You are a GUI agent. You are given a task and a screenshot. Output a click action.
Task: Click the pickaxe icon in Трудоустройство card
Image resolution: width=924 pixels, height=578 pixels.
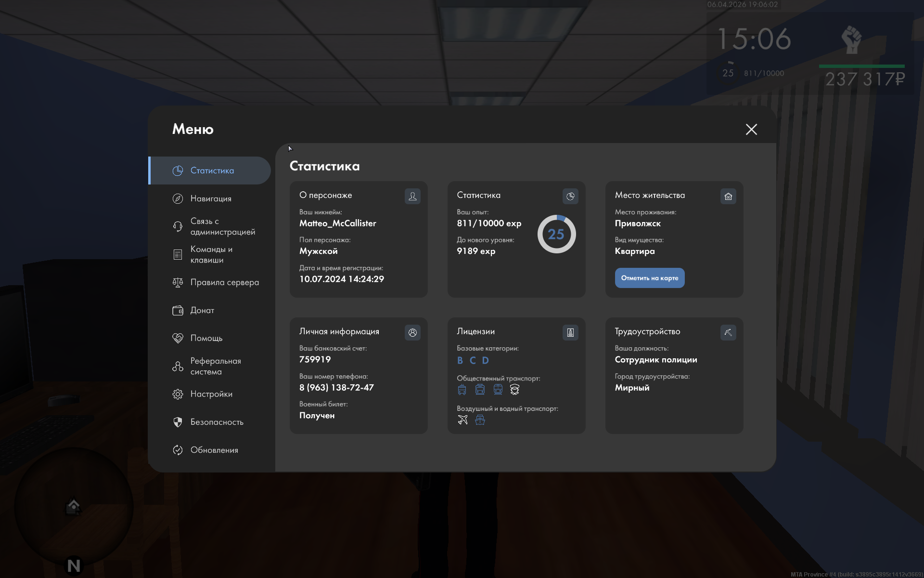click(728, 332)
